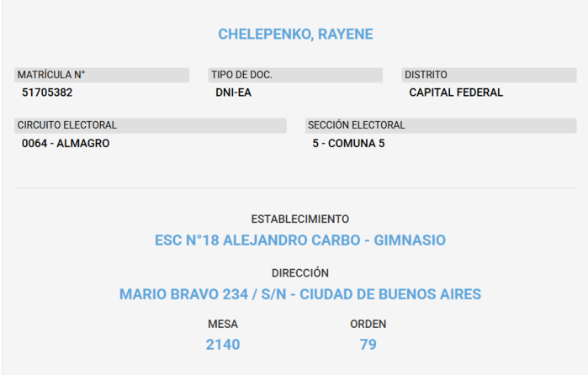Viewport: 588px width, 375px height.
Task: Select the DNI-EA document type value
Action: tap(233, 92)
